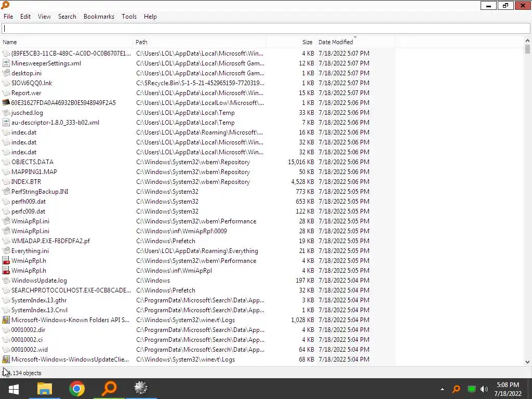Open File Explorer from taskbar
The width and height of the screenshot is (532, 399).
45,389
